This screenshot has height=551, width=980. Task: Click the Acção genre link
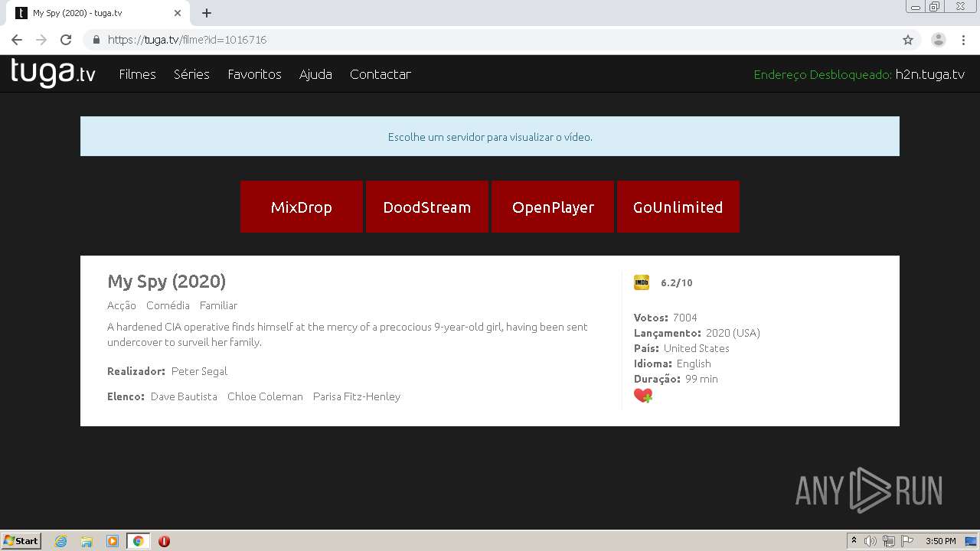(122, 305)
